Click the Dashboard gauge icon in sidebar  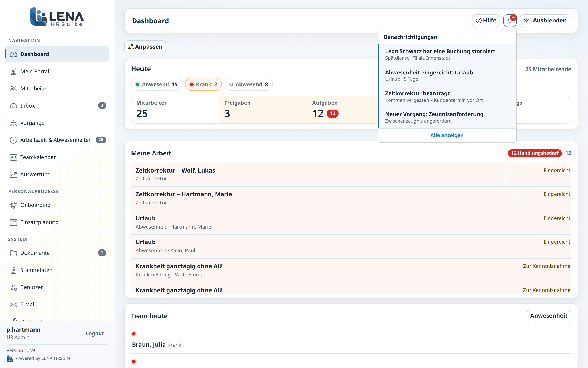(13, 54)
